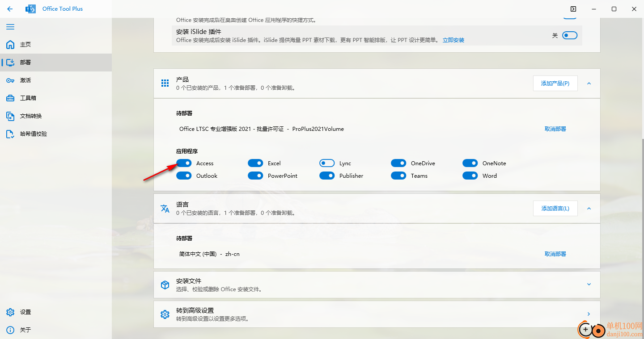Click the home icon for 主页
Screen dimensions: 644x339
click(x=10, y=45)
